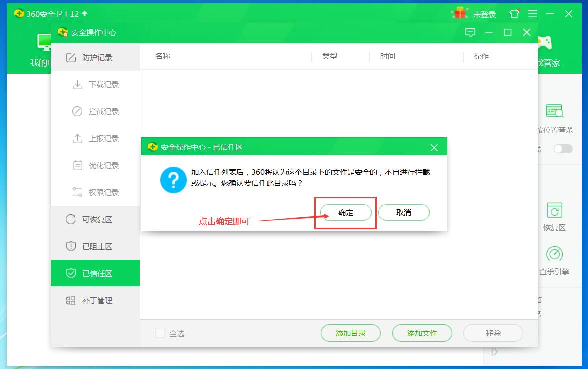The height and width of the screenshot is (369, 588).
Task: Open feedback icon in 安全操作中心 title bar
Action: [470, 32]
